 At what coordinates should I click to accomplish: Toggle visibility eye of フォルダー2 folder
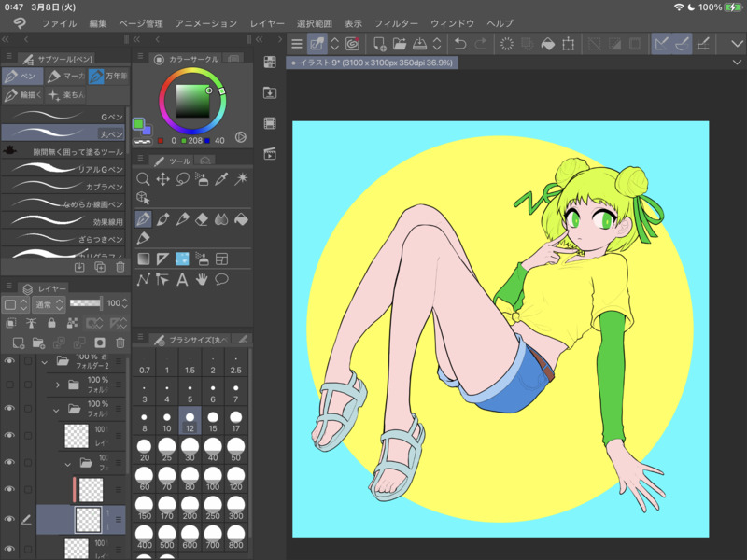click(10, 360)
